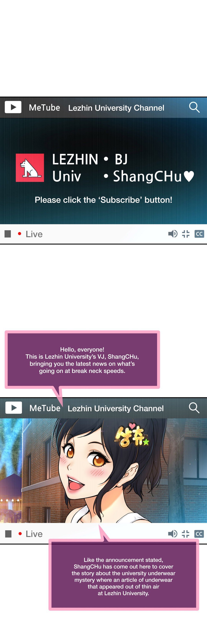This screenshot has width=207, height=644.
Task: Exit fullscreen in the top player
Action: 186,234
